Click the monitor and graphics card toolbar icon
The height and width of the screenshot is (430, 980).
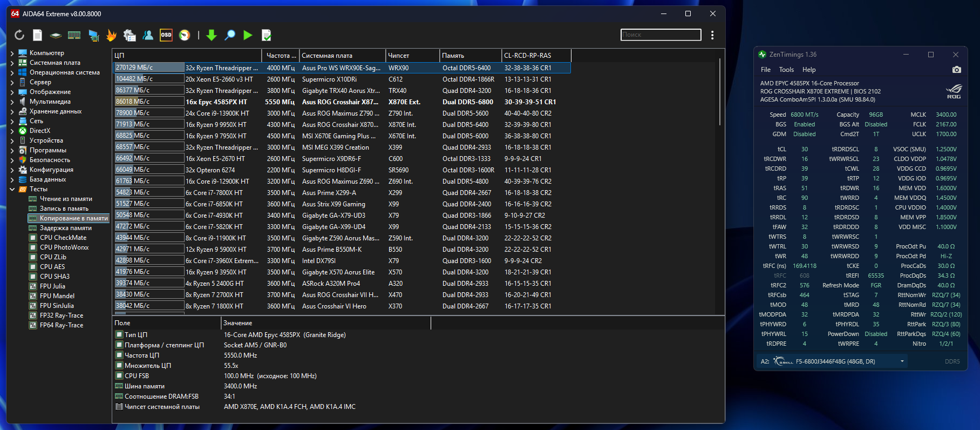click(93, 35)
